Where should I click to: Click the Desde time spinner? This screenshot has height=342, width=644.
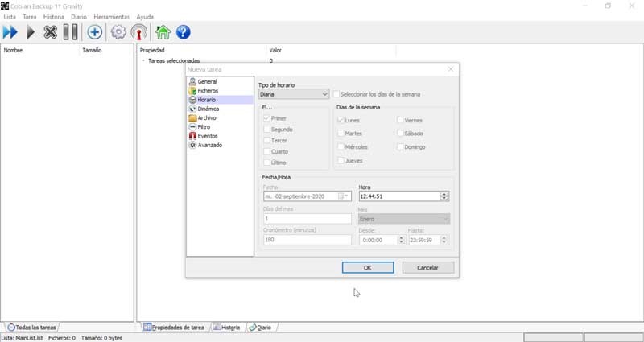[401, 240]
